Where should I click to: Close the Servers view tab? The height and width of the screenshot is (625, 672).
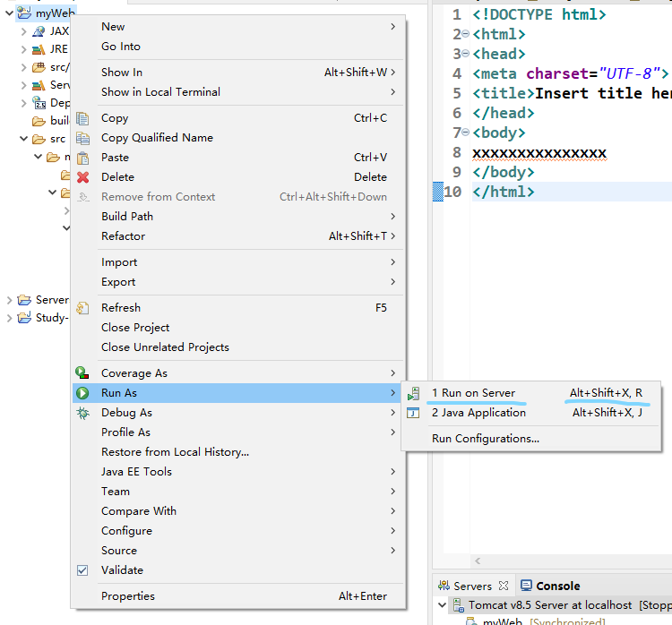click(x=504, y=586)
